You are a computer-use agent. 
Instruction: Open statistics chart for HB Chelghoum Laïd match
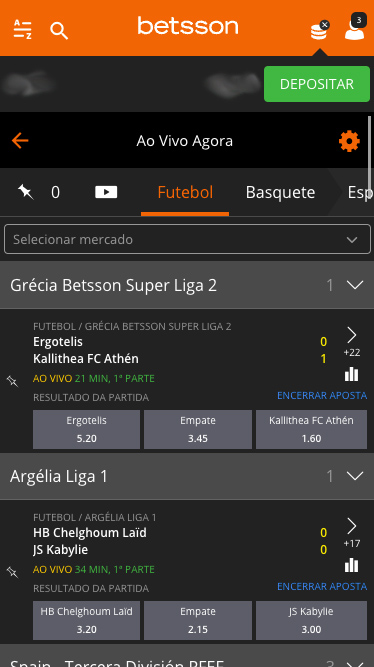pos(351,566)
